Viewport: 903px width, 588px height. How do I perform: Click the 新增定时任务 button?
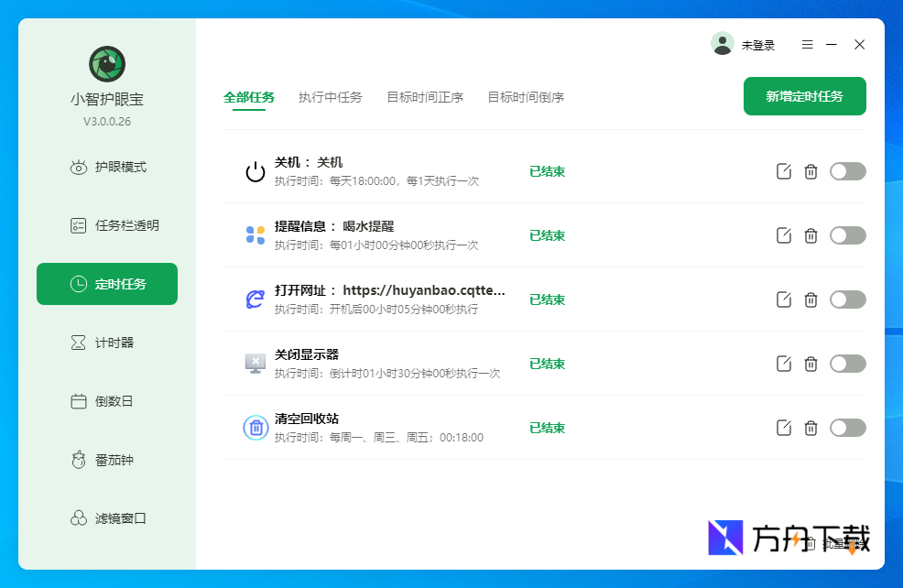pos(804,95)
